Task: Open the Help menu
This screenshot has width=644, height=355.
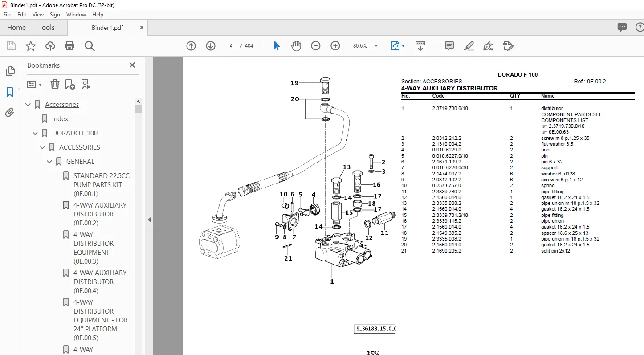Action: [x=98, y=15]
